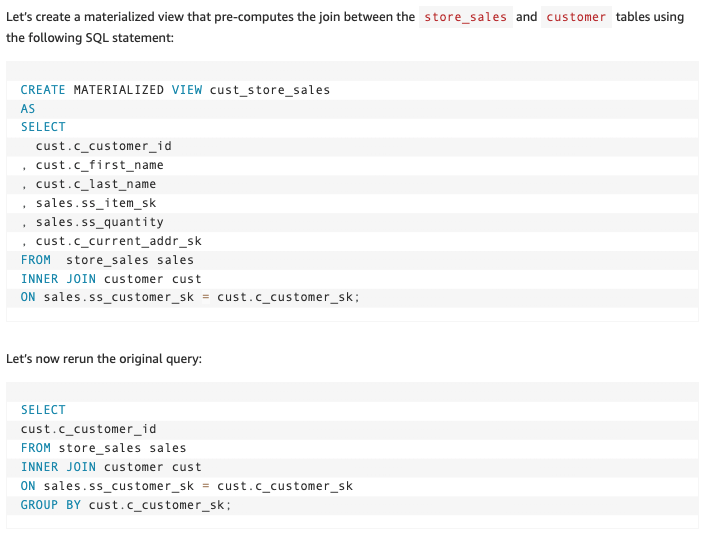Image resolution: width=708 pixels, height=544 pixels.
Task: Click the cust.c_last_name column line
Action: (x=88, y=184)
